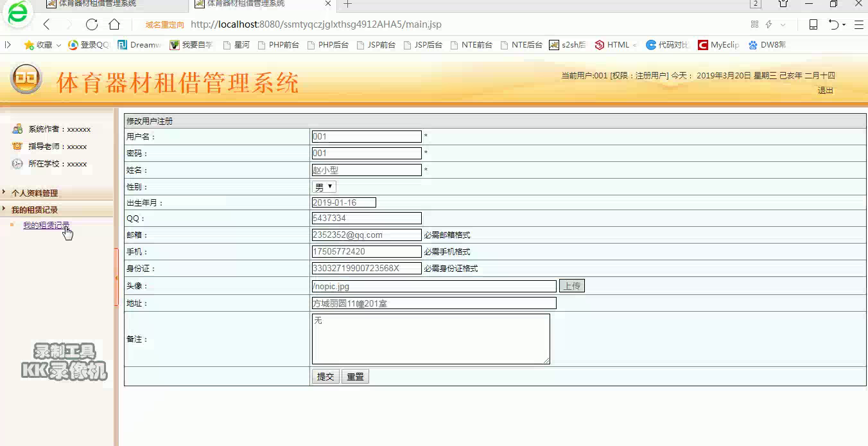Open the HTML bookmark
The image size is (868, 446).
point(615,45)
